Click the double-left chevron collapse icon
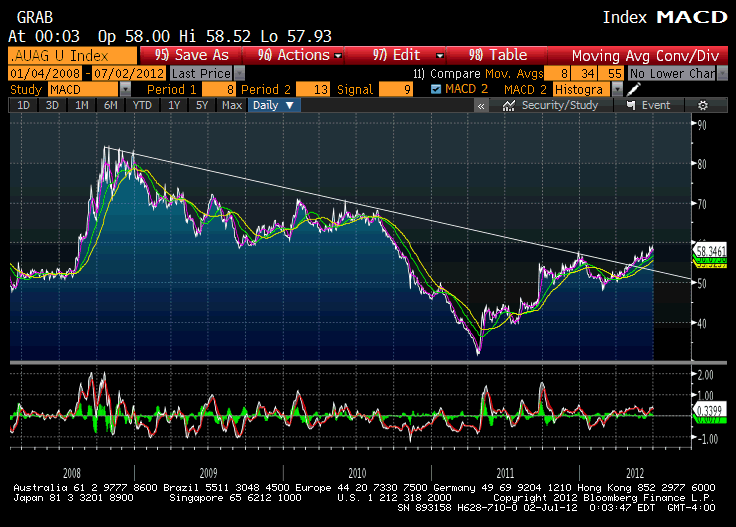The width and height of the screenshot is (736, 527). (481, 106)
